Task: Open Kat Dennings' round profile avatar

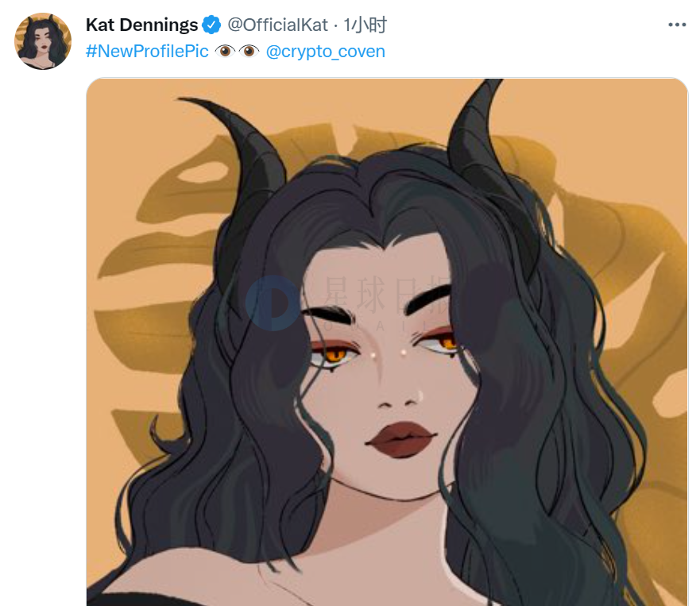Action: pyautogui.click(x=43, y=41)
